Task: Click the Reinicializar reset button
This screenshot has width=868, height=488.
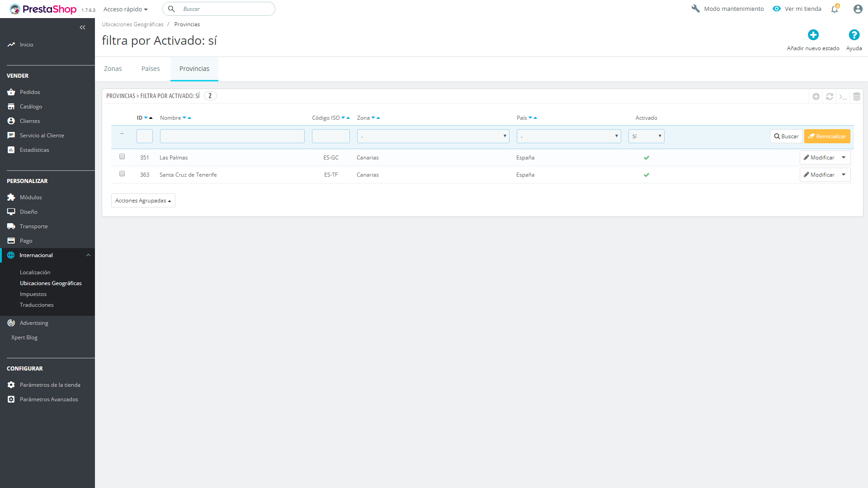Action: (x=827, y=136)
